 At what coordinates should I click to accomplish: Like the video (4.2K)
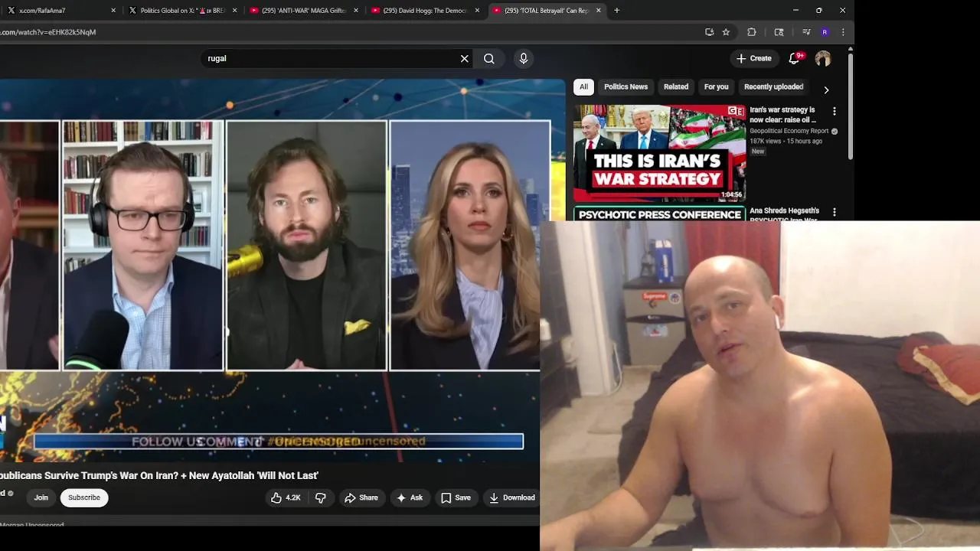tap(286, 497)
